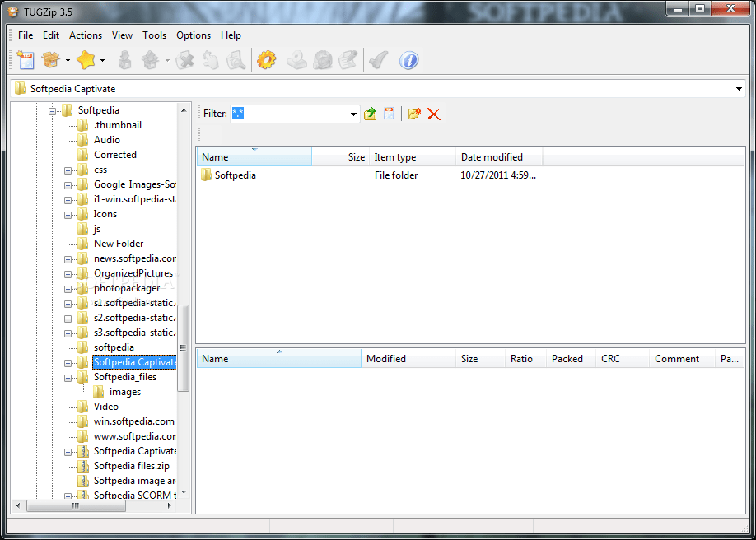Screen dimensions: 756x540
Task: Open the Actions menu
Action: pyautogui.click(x=86, y=35)
